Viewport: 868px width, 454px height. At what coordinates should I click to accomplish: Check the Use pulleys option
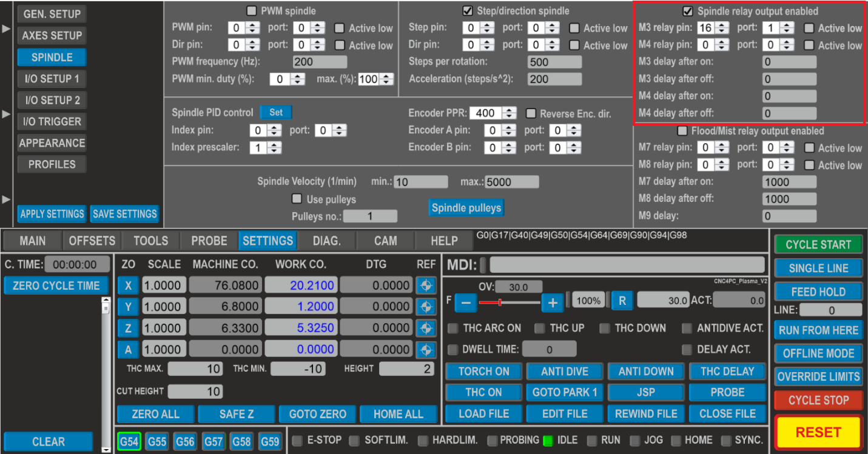[297, 198]
